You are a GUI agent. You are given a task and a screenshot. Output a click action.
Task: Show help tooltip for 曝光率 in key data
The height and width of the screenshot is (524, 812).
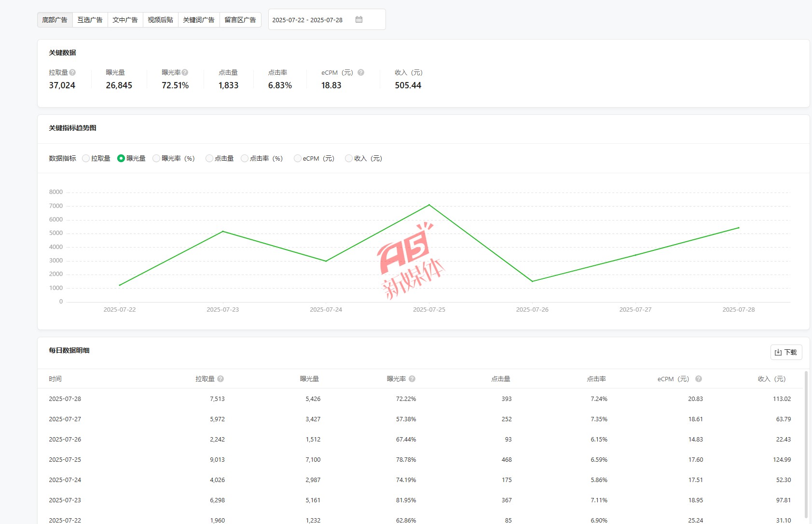click(x=185, y=72)
